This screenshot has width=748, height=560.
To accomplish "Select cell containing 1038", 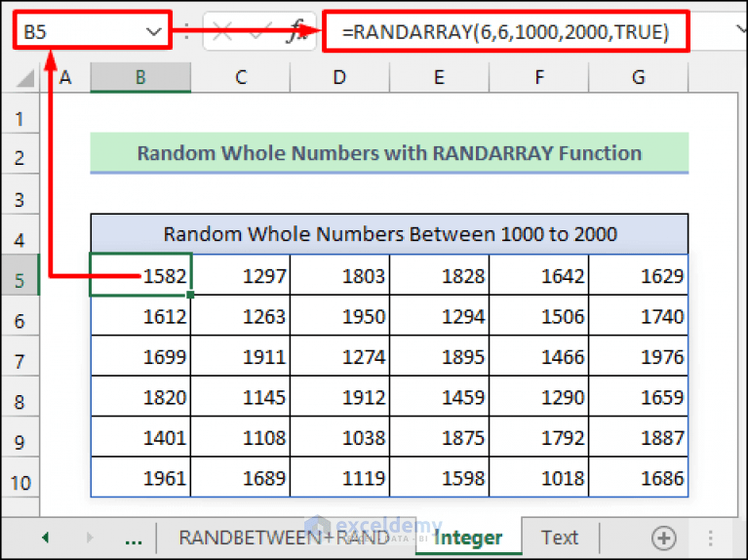I will pyautogui.click(x=339, y=437).
